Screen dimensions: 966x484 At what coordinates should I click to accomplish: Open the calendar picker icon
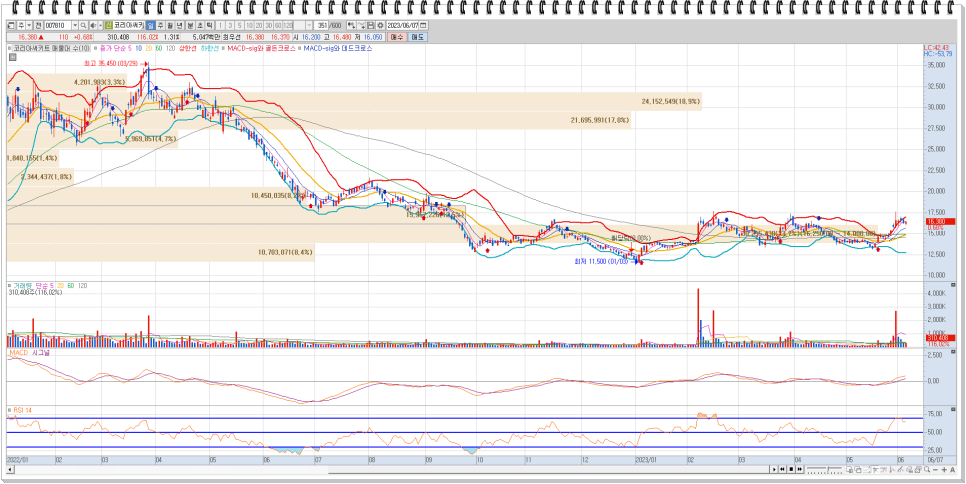(423, 25)
